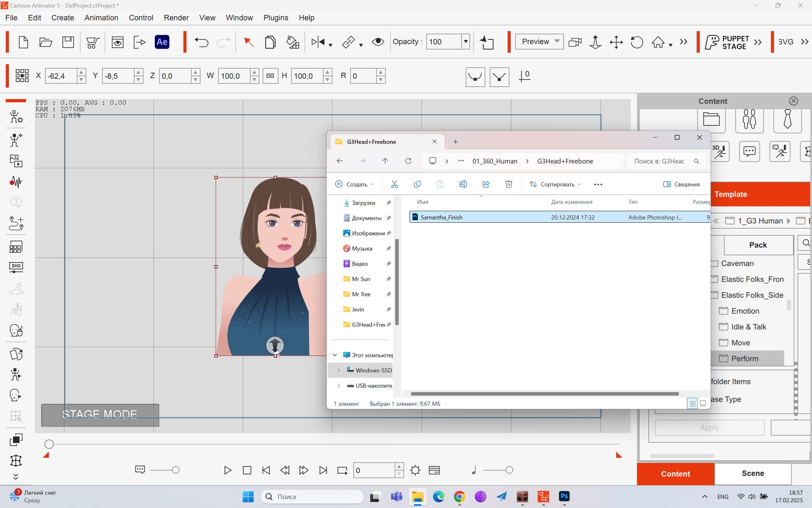The height and width of the screenshot is (508, 812).
Task: Click the rotate camera icon
Action: 637,42
